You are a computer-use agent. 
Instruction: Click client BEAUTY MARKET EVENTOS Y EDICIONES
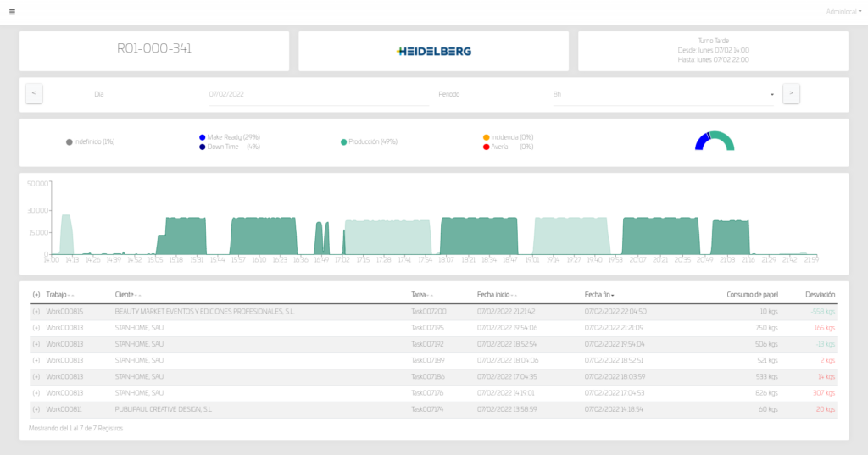pos(204,312)
